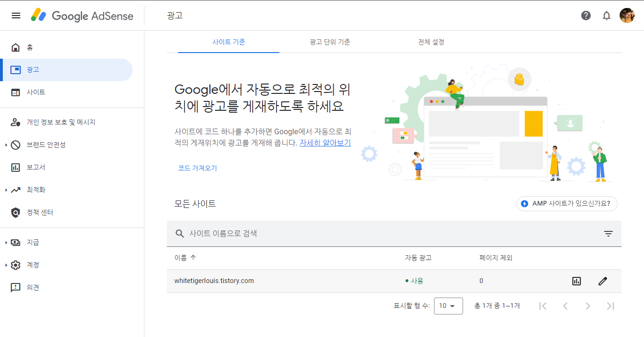This screenshot has width=644, height=337.
Task: Open the account profile avatar
Action: pos(627,15)
